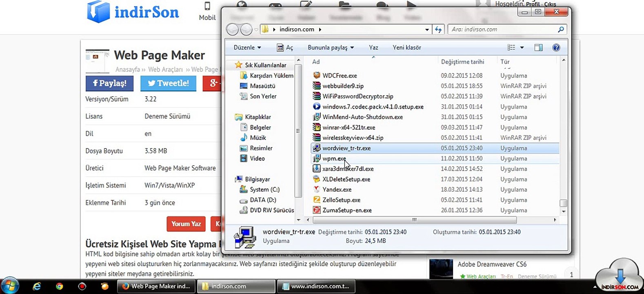Screen dimensions: 644x294
Task: Click the file list horizontal scrollbar
Action: coord(415,220)
